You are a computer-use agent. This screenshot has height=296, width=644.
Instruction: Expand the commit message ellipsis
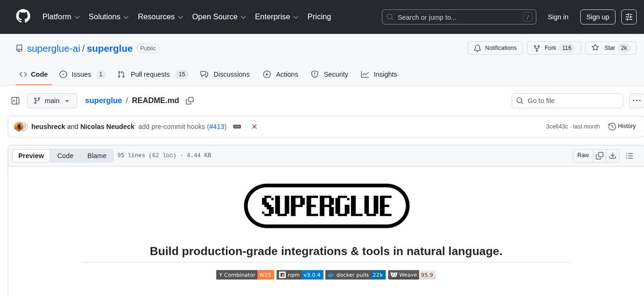point(237,126)
